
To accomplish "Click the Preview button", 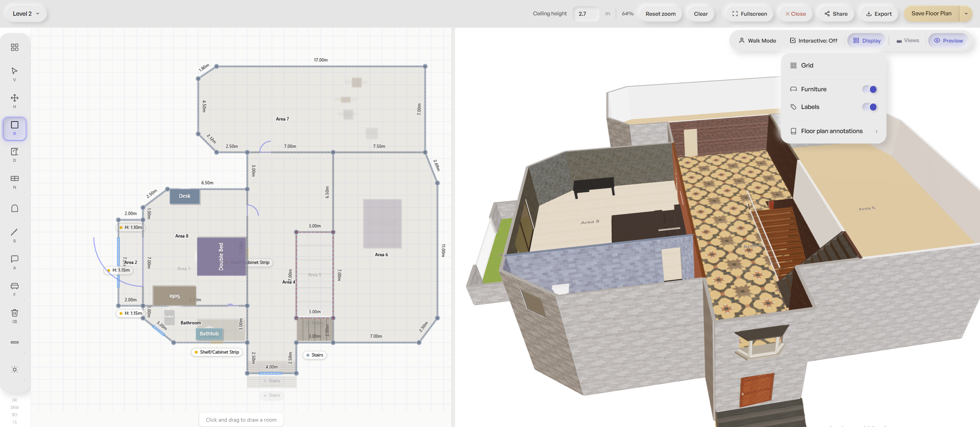I will click(x=948, y=41).
